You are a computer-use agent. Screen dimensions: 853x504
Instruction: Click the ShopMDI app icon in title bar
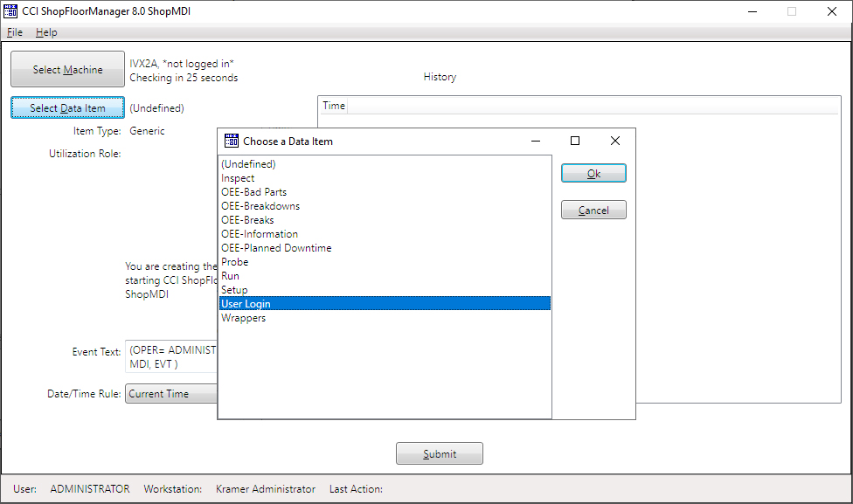[x=10, y=10]
